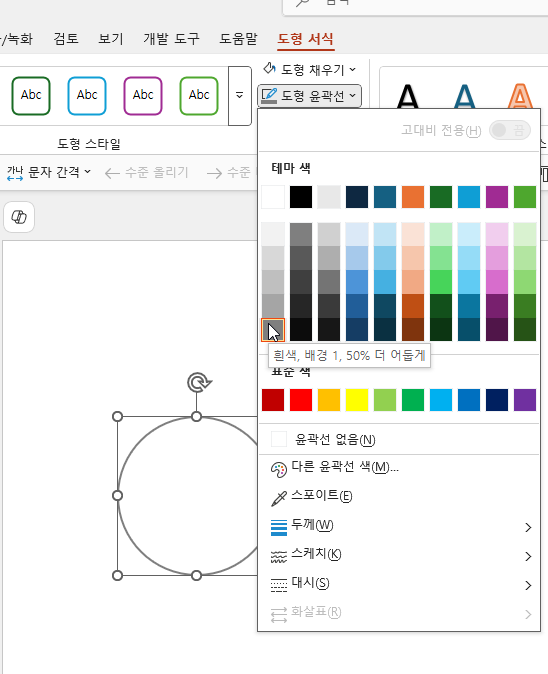Apply the light green Abc shape style
Screen dimensions: 548x674
point(199,95)
